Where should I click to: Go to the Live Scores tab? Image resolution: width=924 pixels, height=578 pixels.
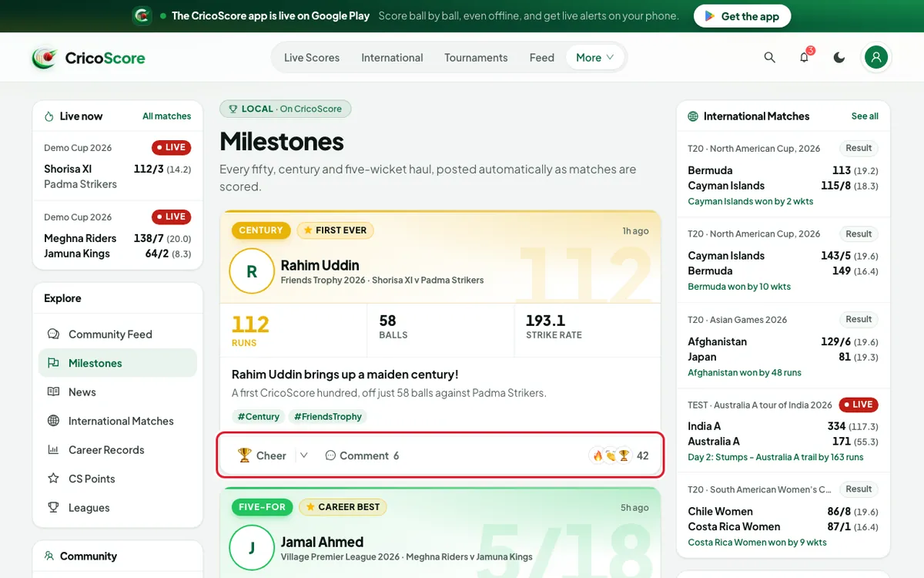coord(312,58)
